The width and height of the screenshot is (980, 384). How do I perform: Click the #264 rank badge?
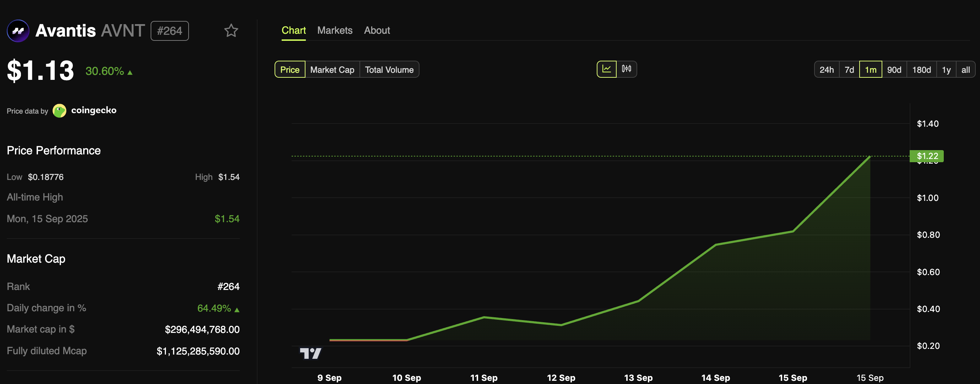click(170, 31)
